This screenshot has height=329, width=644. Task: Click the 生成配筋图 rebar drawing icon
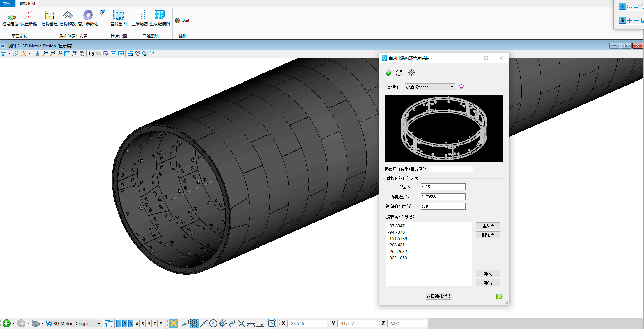click(x=159, y=18)
